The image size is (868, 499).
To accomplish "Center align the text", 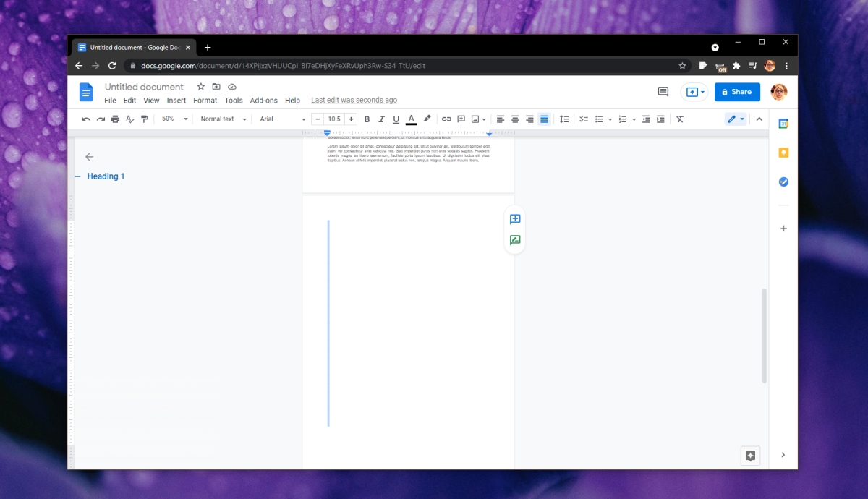I will 515,119.
